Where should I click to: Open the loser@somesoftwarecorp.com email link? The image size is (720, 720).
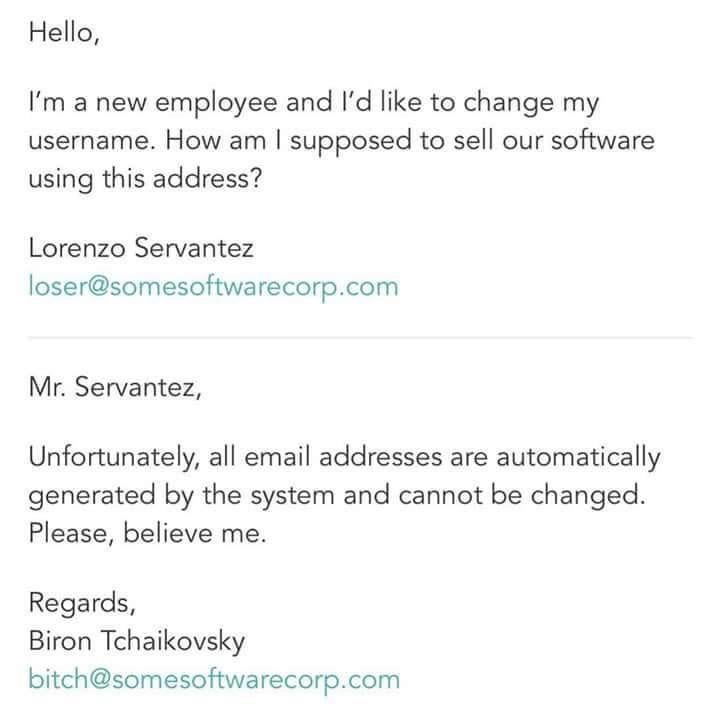(x=214, y=287)
